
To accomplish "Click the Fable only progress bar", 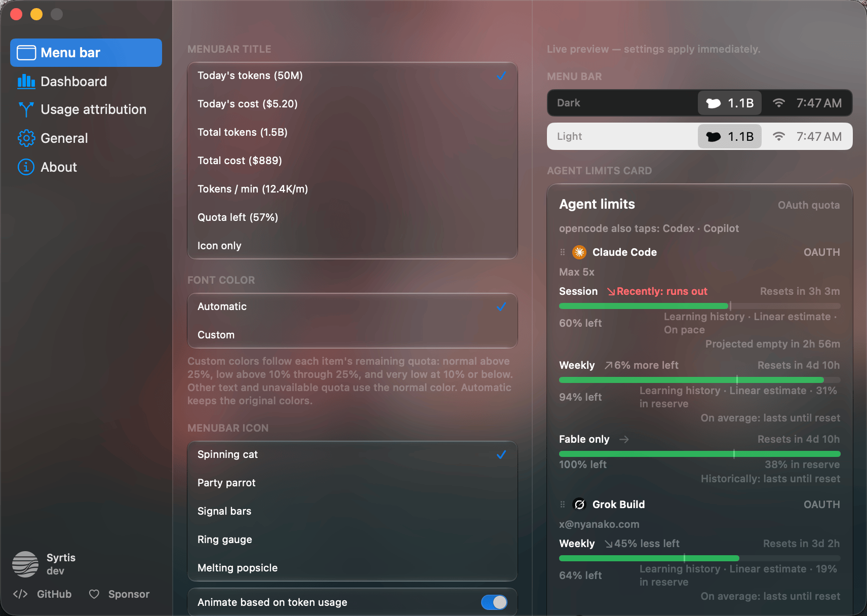I will tap(700, 454).
